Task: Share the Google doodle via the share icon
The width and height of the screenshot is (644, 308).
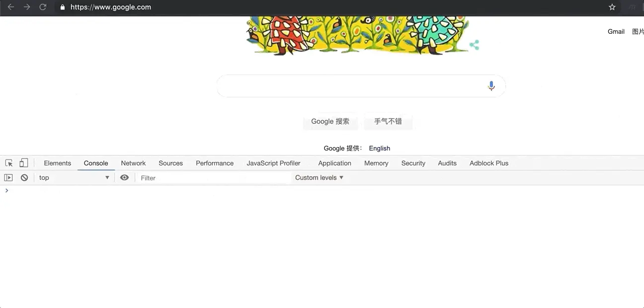Action: [x=474, y=45]
